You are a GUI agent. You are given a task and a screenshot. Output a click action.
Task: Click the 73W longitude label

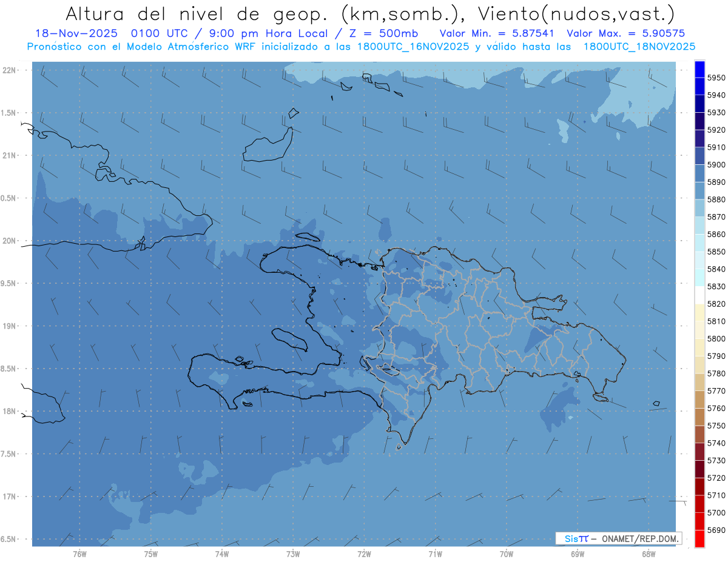pos(293,554)
